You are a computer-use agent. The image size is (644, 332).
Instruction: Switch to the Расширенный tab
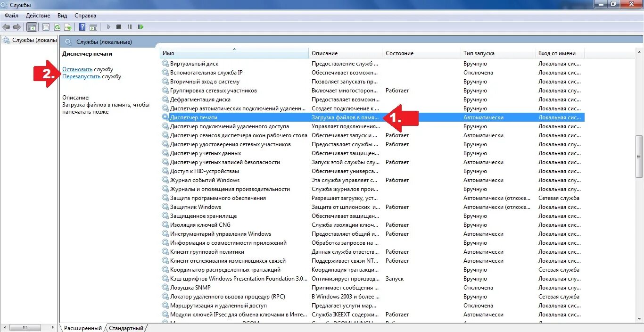point(83,328)
